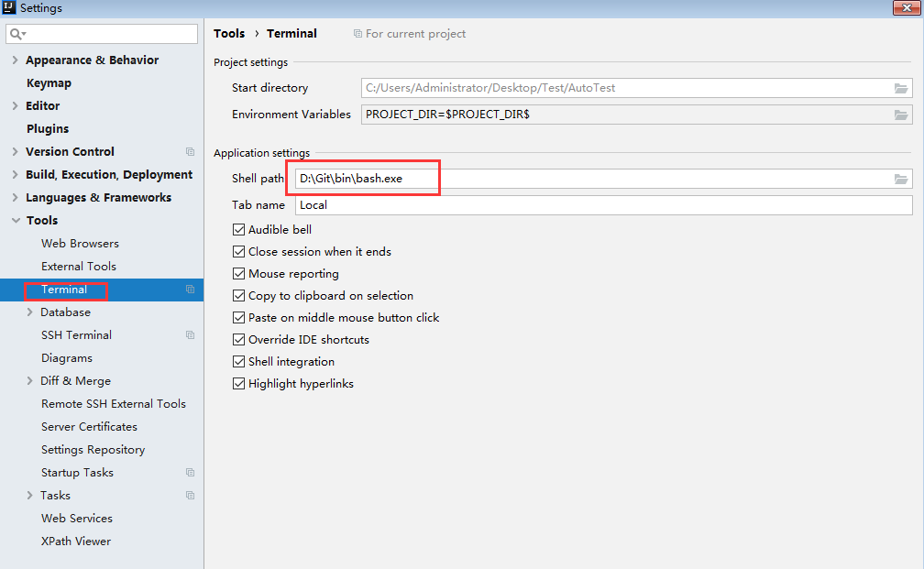Disable the Audible bell checkbox
Screen dimensions: 924x569
[x=239, y=230]
